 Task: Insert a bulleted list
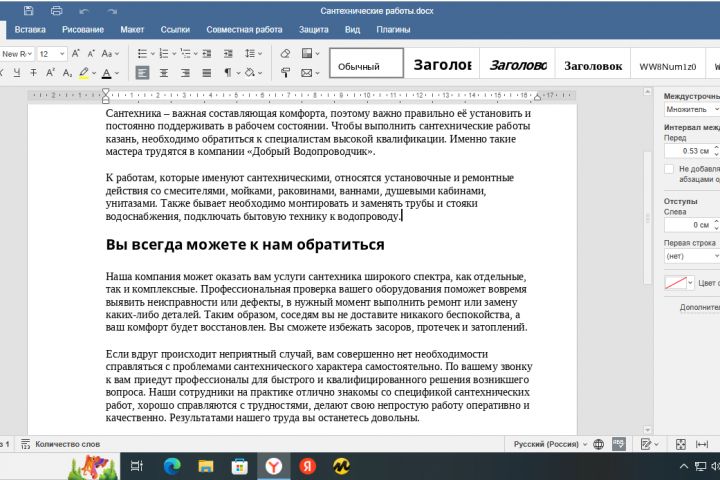(142, 54)
